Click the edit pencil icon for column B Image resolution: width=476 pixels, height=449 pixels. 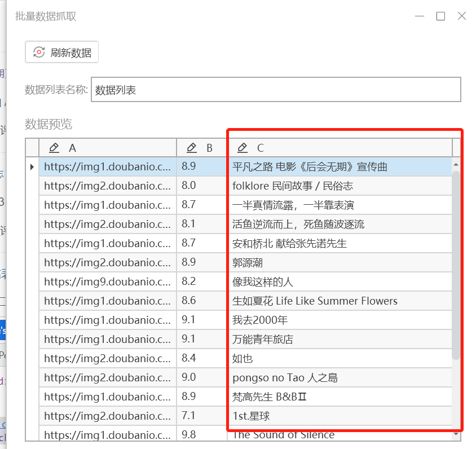click(192, 148)
